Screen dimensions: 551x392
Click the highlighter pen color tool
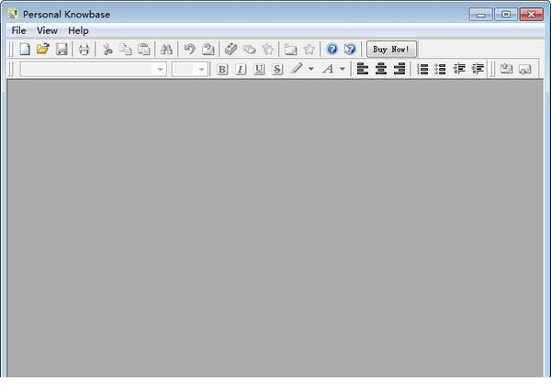click(x=297, y=70)
